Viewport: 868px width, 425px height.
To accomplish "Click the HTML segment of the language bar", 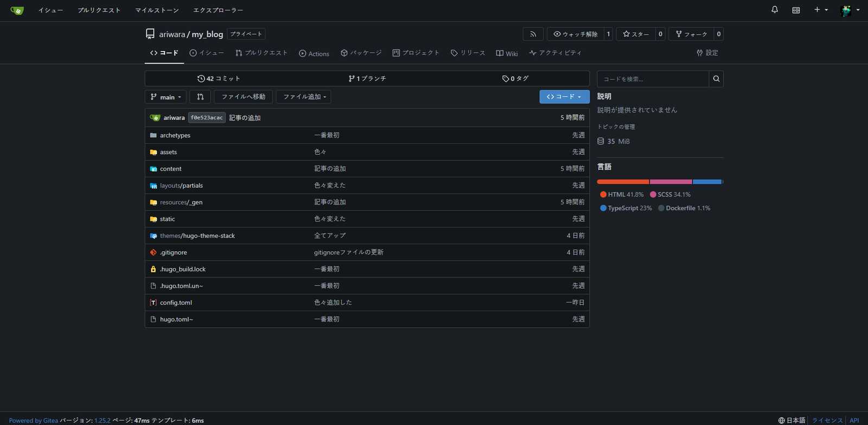I will tap(623, 182).
